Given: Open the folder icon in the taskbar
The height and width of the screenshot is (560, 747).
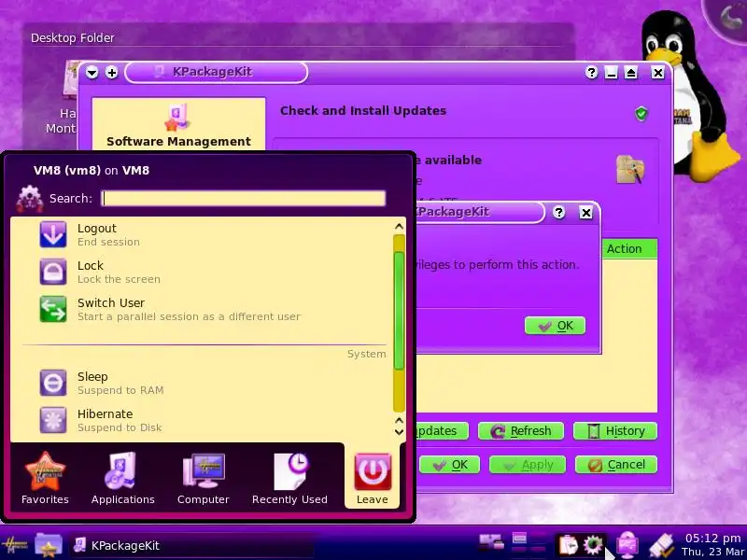Looking at the screenshot, I should tap(49, 545).
